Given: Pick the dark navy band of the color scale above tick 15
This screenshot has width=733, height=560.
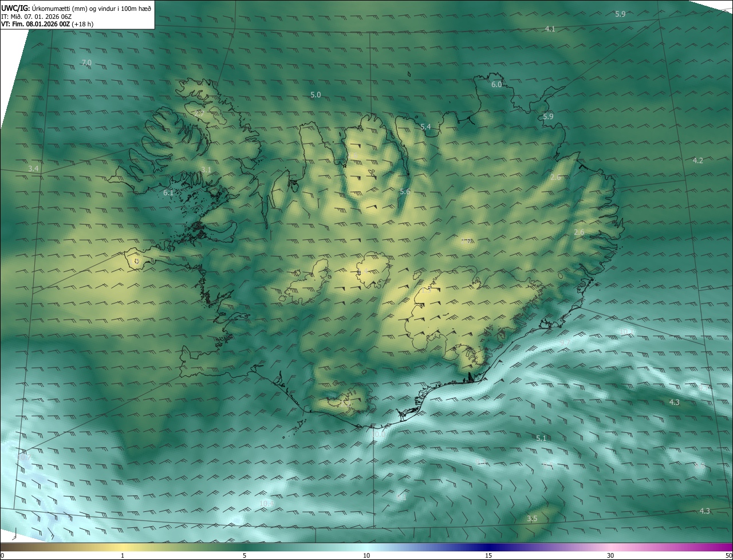Looking at the screenshot, I should [x=488, y=546].
